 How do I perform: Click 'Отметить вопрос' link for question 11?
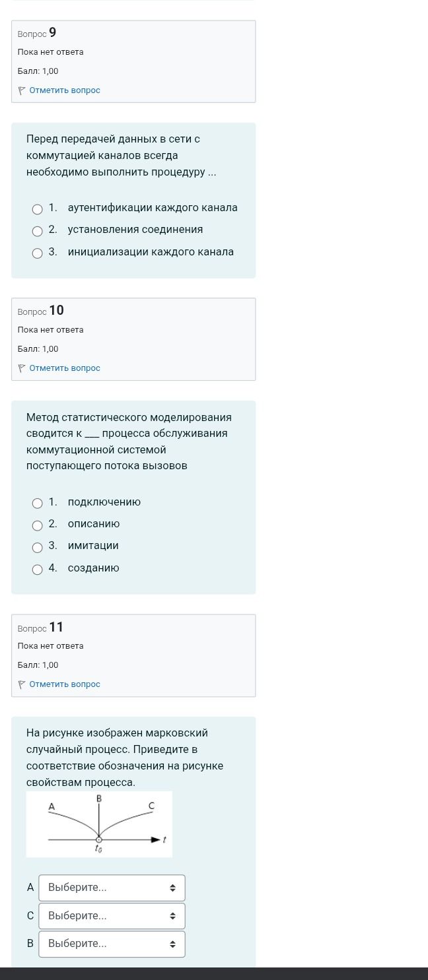(65, 684)
